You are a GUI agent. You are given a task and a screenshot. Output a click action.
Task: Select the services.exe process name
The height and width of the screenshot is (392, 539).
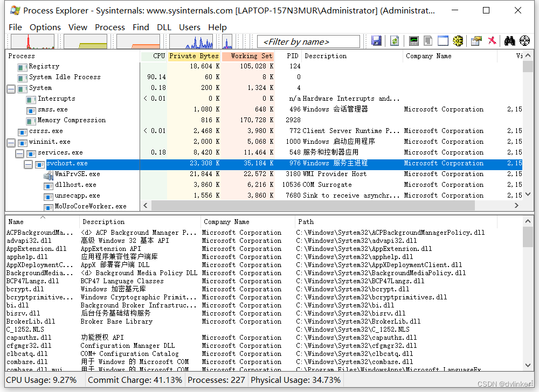tap(60, 152)
